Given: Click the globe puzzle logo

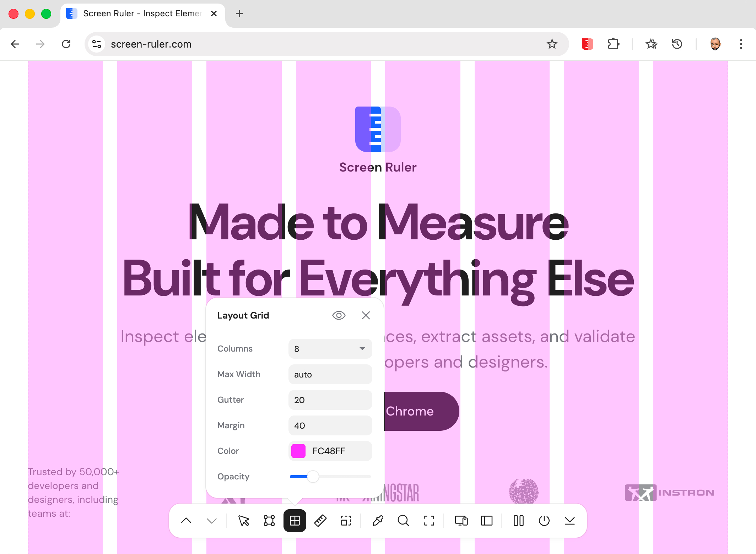Looking at the screenshot, I should pos(524,491).
